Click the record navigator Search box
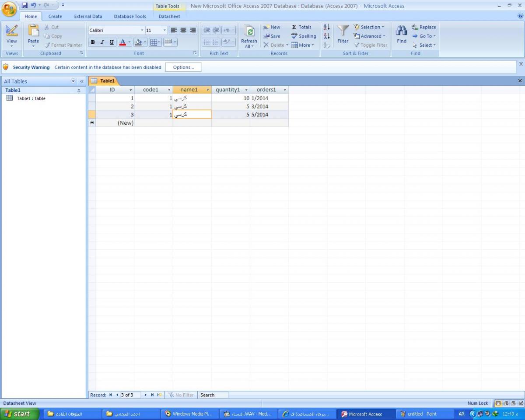 213,395
